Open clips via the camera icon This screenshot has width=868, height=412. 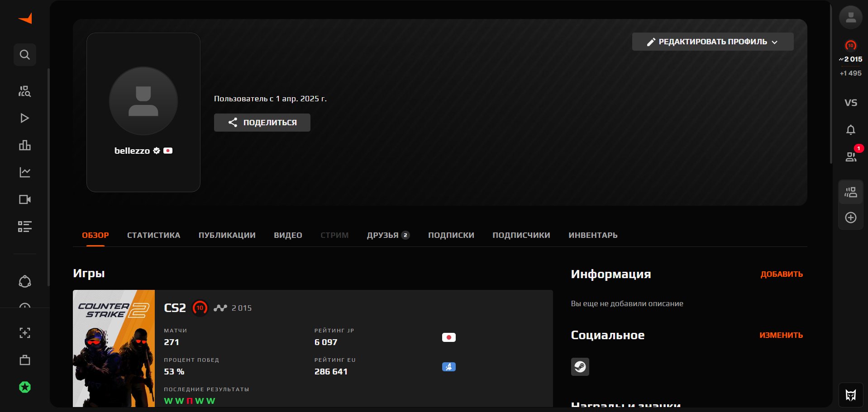[x=25, y=199]
